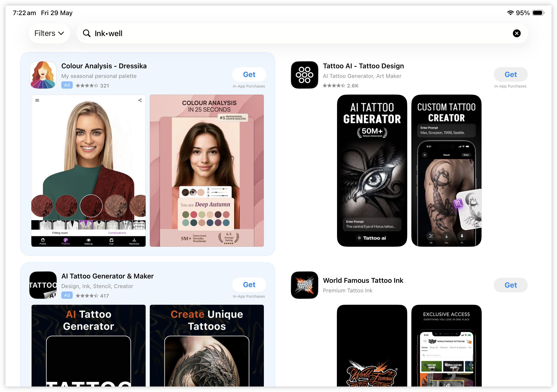The width and height of the screenshot is (557, 392).
Task: Click Fitting room label in Dressika screenshot
Action: [x=60, y=233]
